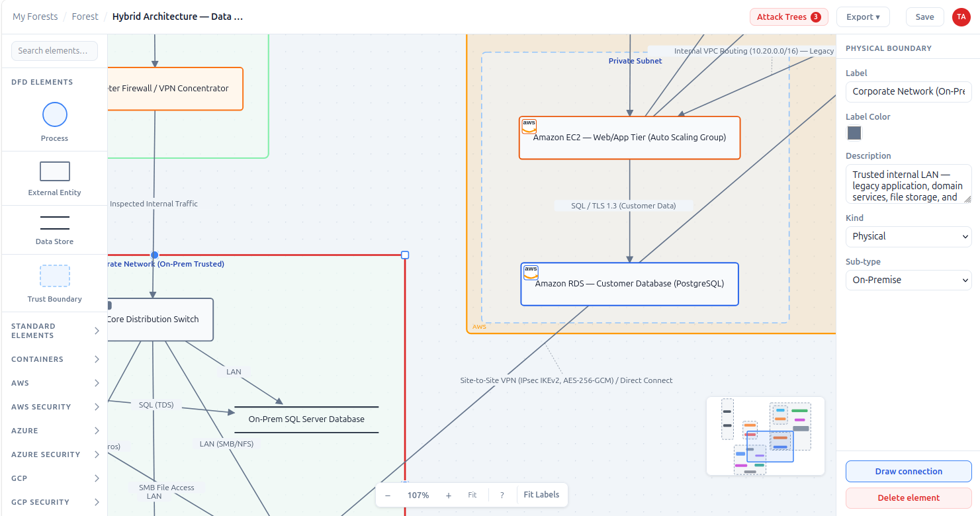The height and width of the screenshot is (516, 980).
Task: Expand the Standard Elements section
Action: [55, 331]
